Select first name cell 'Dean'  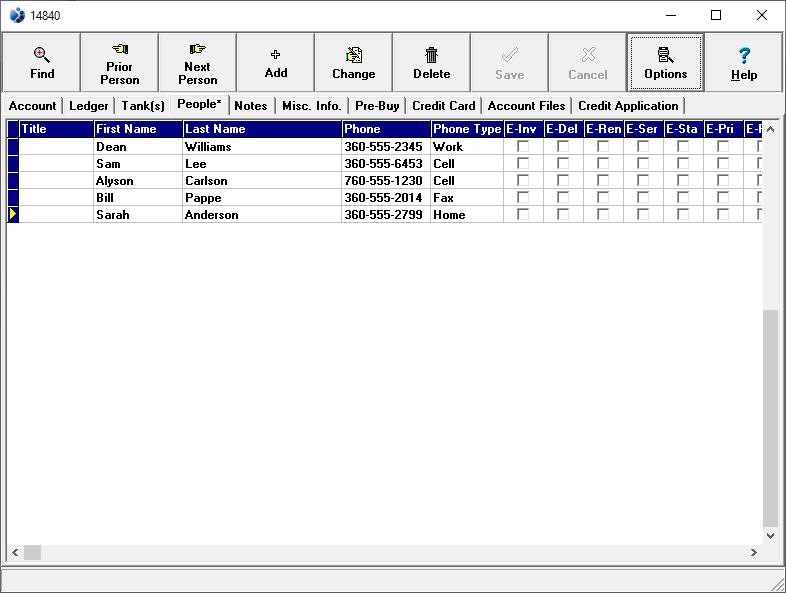tap(138, 146)
